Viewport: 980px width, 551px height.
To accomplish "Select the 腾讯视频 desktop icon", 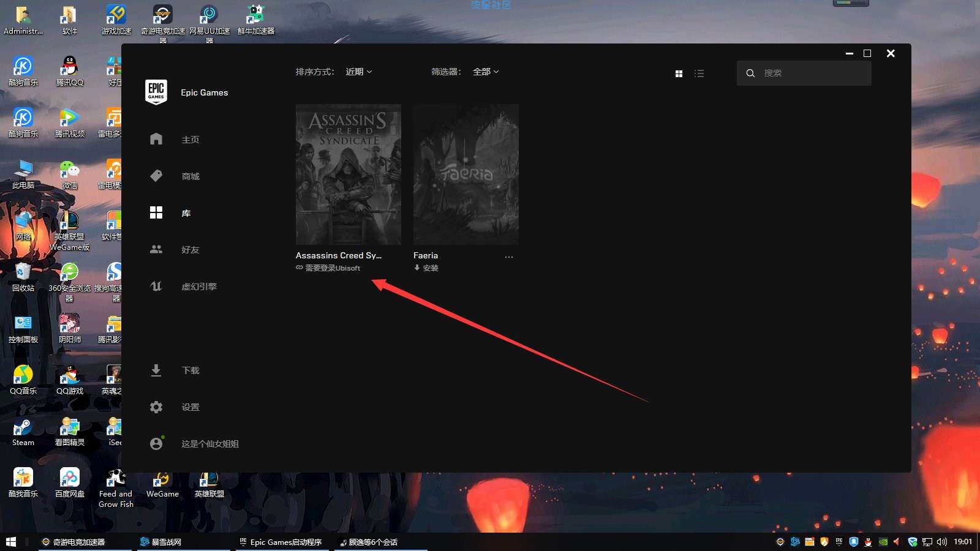I will 70,122.
